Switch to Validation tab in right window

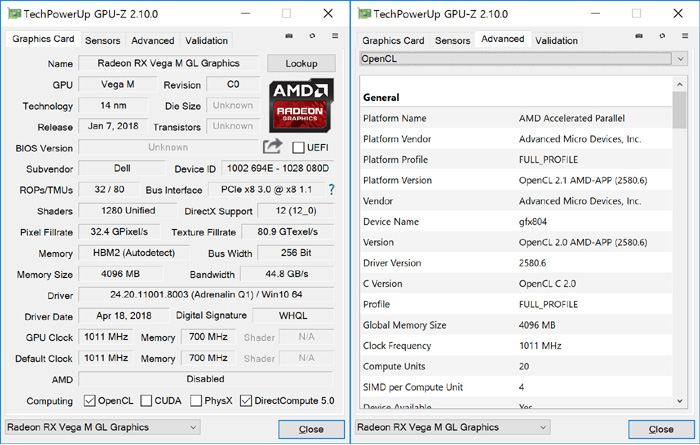tap(556, 41)
